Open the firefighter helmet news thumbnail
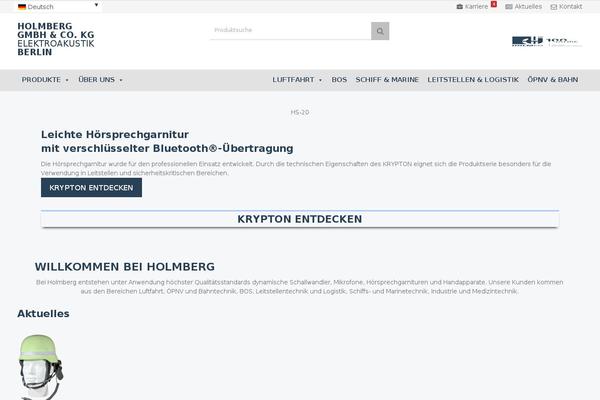Image resolution: width=600 pixels, height=400 pixels. click(x=41, y=367)
